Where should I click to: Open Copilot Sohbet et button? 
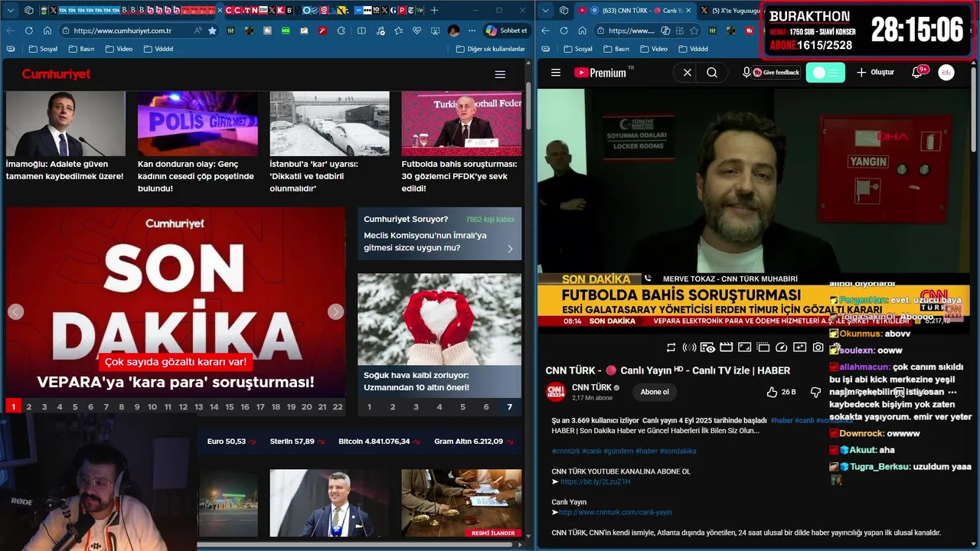[506, 31]
